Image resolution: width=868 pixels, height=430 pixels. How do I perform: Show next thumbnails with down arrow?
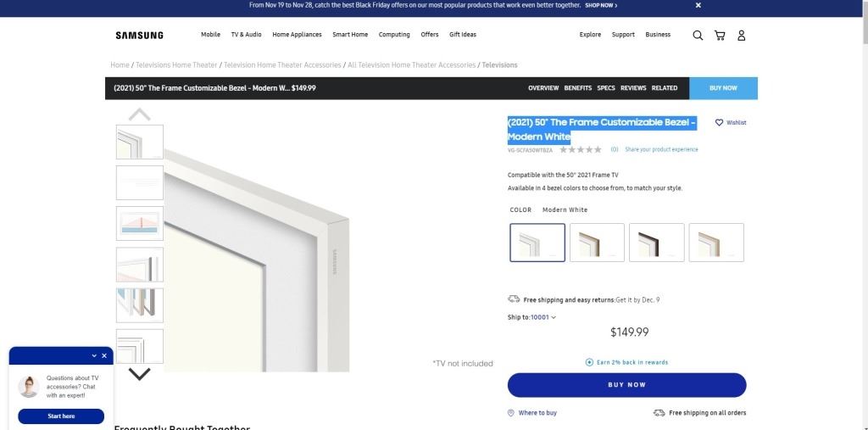click(140, 374)
